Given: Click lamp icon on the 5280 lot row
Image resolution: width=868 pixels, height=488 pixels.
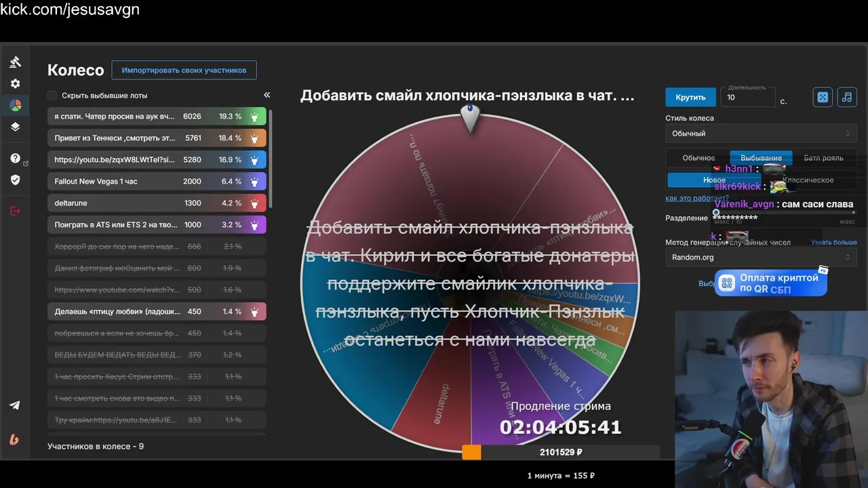Looking at the screenshot, I should [254, 160].
